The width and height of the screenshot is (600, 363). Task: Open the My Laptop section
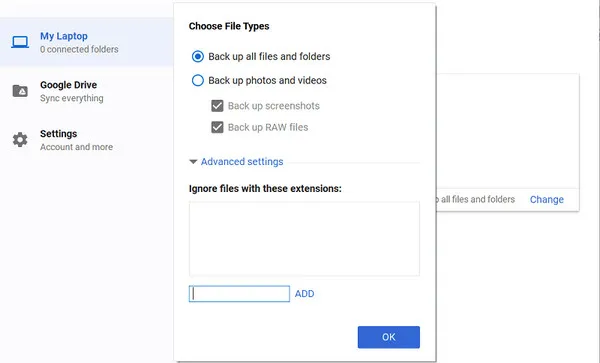(x=86, y=42)
